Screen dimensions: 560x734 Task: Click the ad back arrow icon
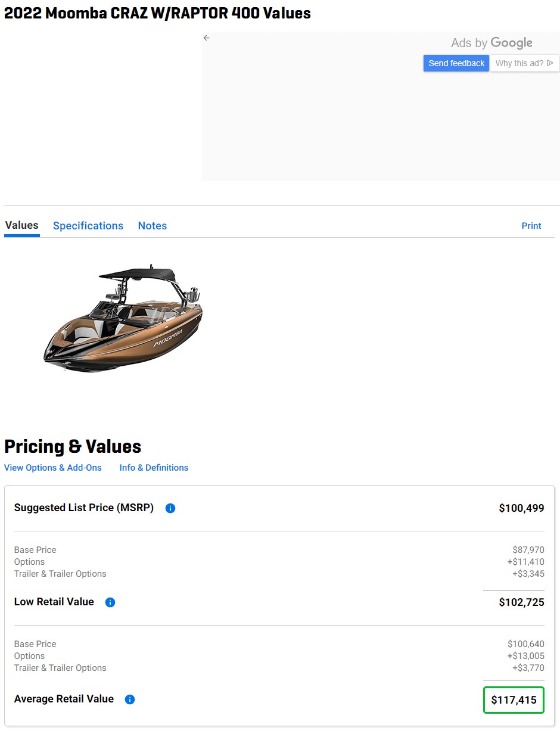pos(207,38)
